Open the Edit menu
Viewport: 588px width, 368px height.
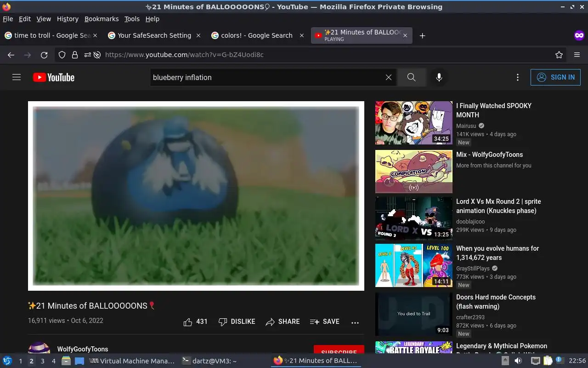pyautogui.click(x=25, y=19)
